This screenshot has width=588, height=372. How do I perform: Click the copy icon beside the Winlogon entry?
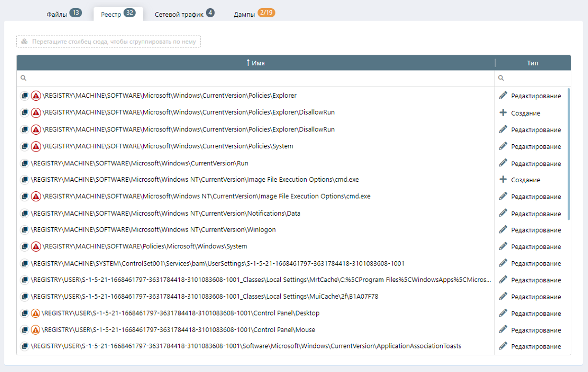click(24, 230)
